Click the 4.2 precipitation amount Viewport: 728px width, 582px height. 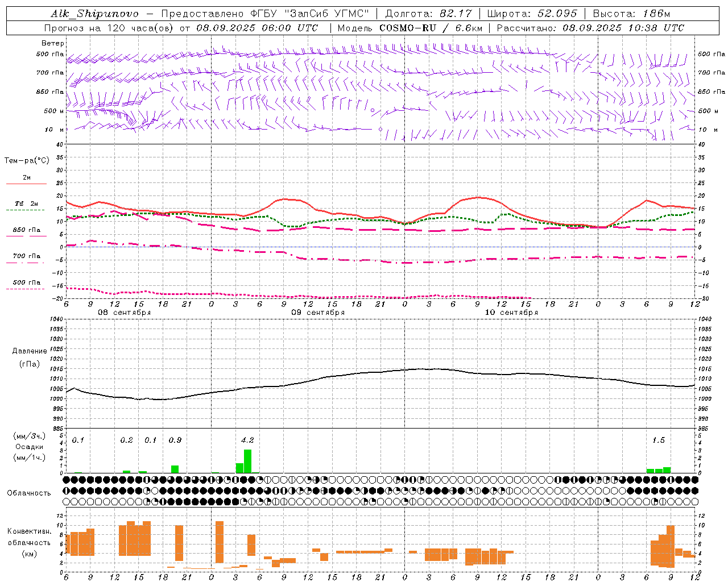coord(247,440)
